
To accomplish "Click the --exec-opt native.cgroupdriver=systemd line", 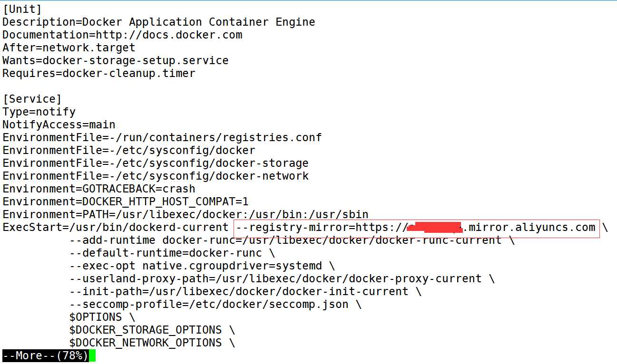I will pos(202,266).
